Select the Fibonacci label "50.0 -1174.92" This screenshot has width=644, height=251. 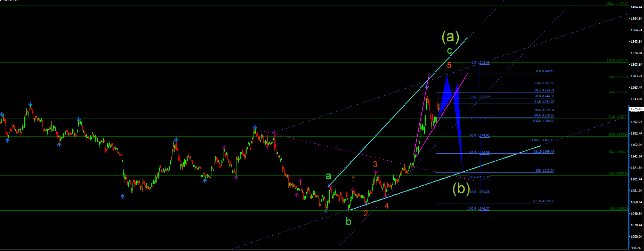pos(480,136)
